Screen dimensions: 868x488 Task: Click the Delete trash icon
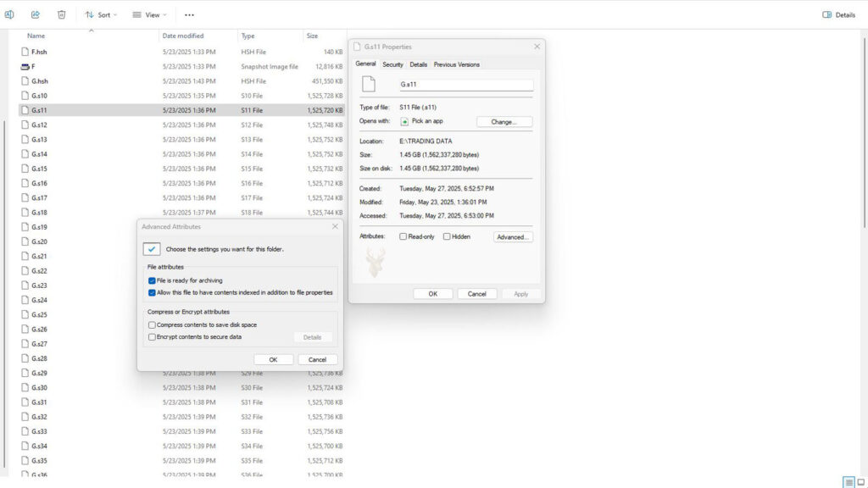point(61,15)
